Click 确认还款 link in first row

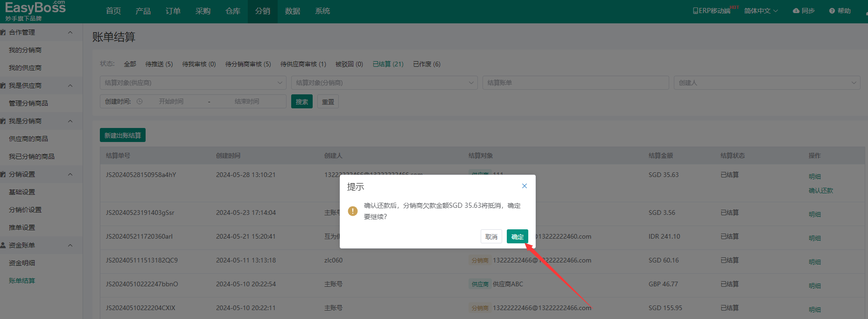click(x=820, y=191)
